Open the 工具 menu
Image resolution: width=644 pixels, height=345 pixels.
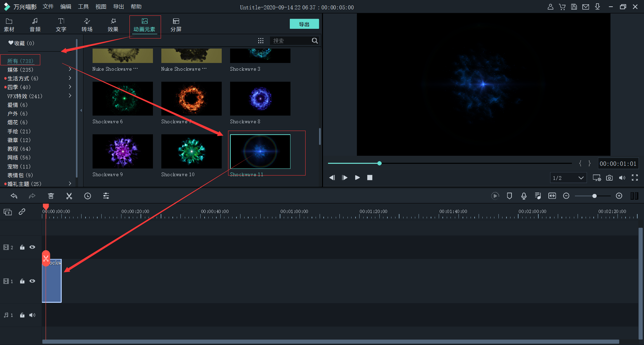coord(83,7)
